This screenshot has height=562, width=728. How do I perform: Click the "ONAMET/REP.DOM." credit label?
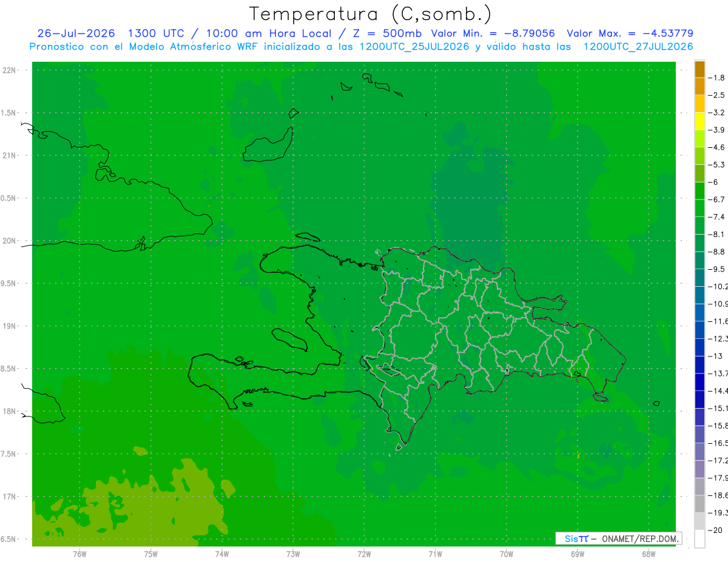pyautogui.click(x=639, y=538)
